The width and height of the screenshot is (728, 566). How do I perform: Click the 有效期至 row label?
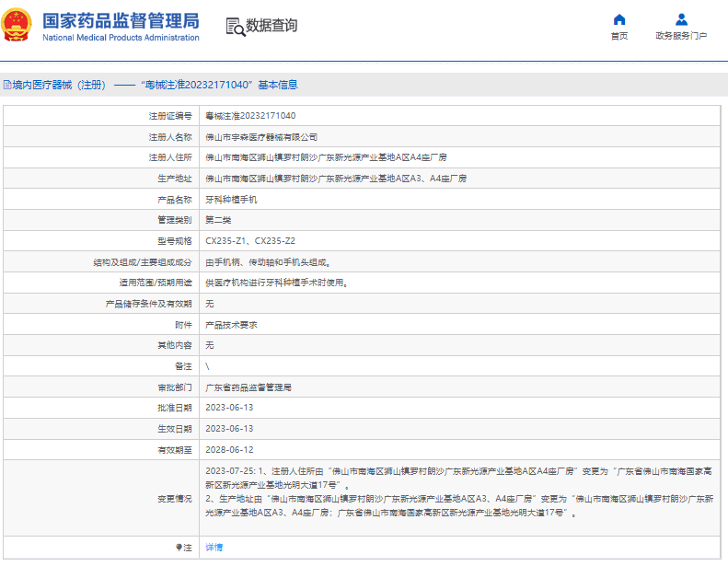(175, 450)
